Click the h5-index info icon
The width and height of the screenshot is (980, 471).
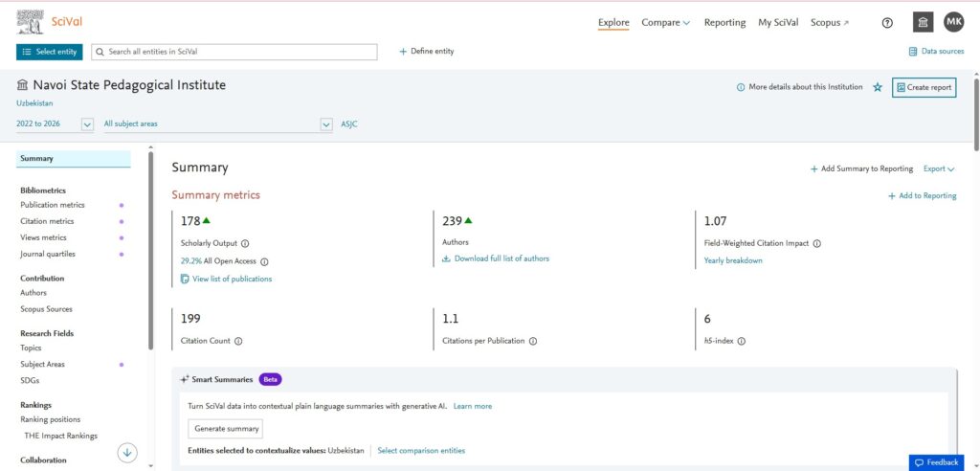tap(741, 341)
